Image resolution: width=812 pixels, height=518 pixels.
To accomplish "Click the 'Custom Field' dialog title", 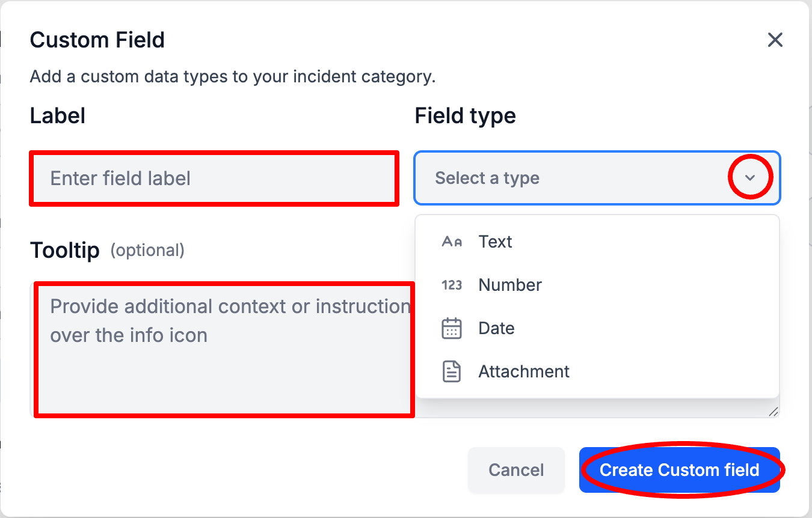I will [x=97, y=40].
